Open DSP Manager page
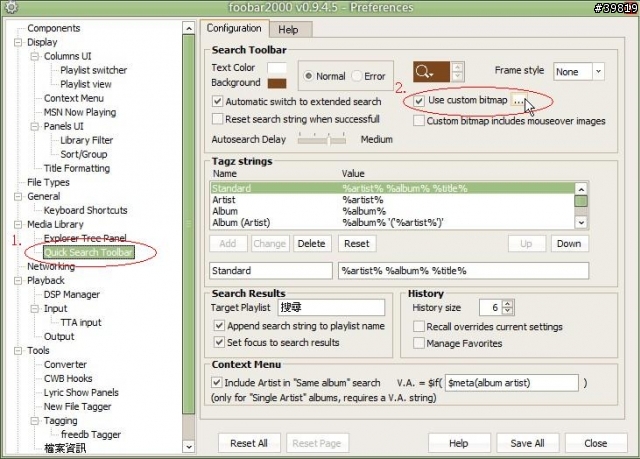 click(x=71, y=294)
